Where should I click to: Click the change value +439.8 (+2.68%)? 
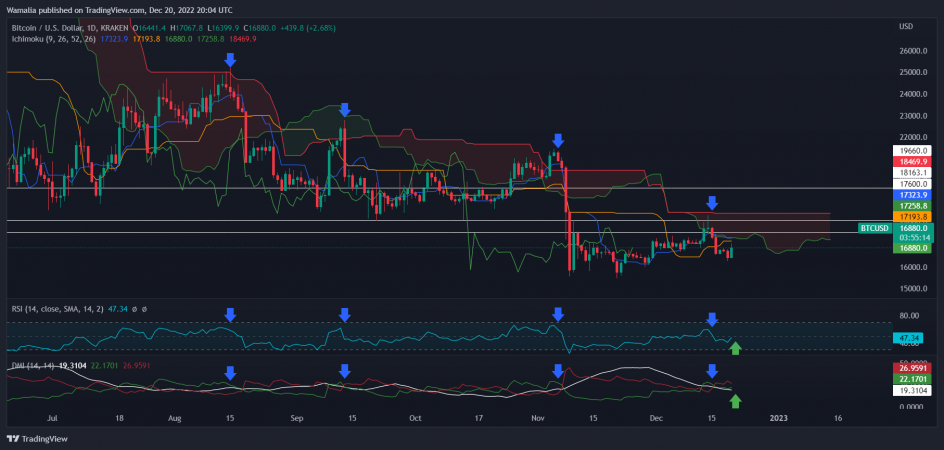308,28
